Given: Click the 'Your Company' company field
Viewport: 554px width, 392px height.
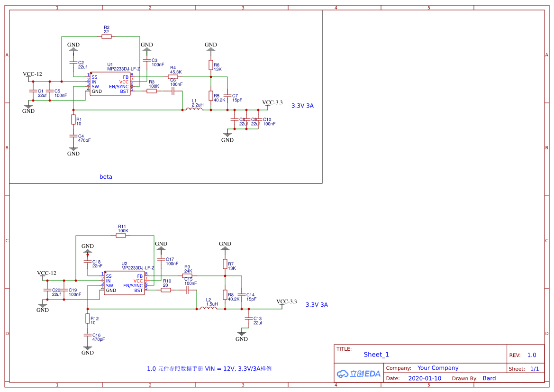Looking at the screenshot, I should (x=438, y=368).
